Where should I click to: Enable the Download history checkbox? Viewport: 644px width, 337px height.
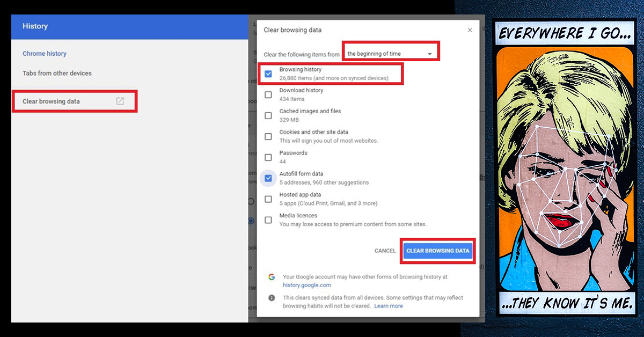268,94
